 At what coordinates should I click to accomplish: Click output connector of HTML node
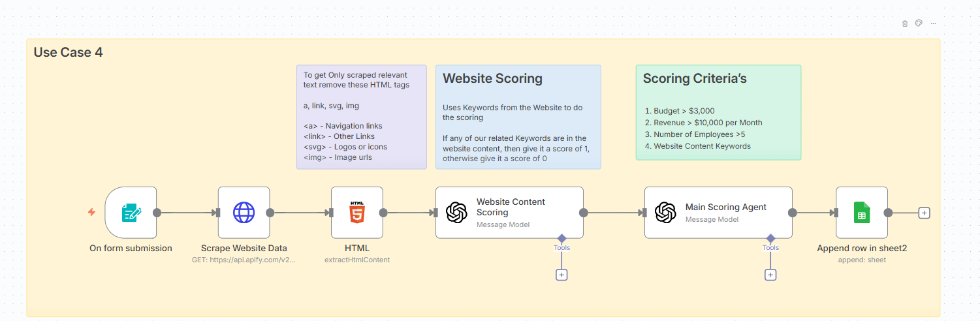pos(383,212)
